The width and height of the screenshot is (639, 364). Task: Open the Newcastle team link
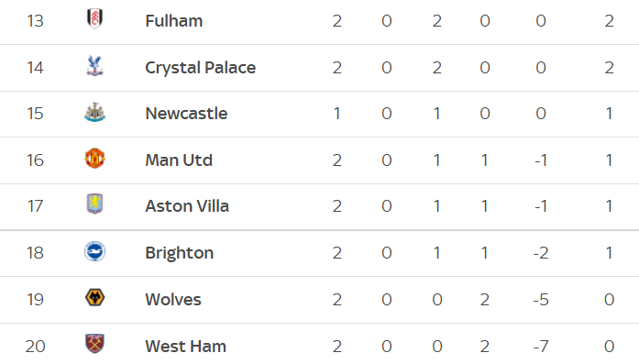point(187,114)
